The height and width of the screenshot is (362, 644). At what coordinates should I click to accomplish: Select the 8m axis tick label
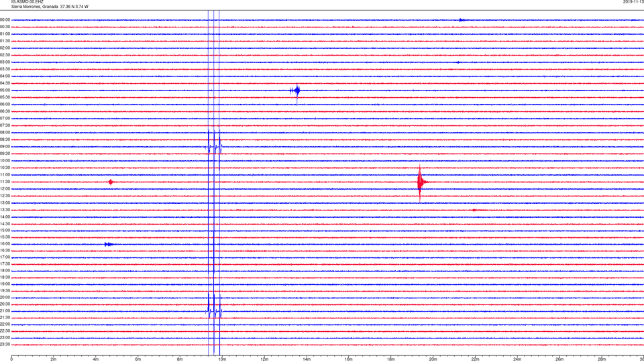pos(180,359)
